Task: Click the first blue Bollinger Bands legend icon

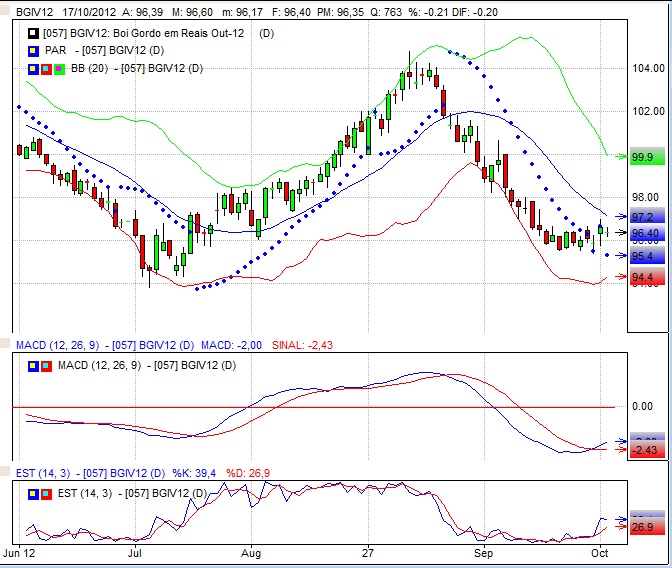Action: 33,68
